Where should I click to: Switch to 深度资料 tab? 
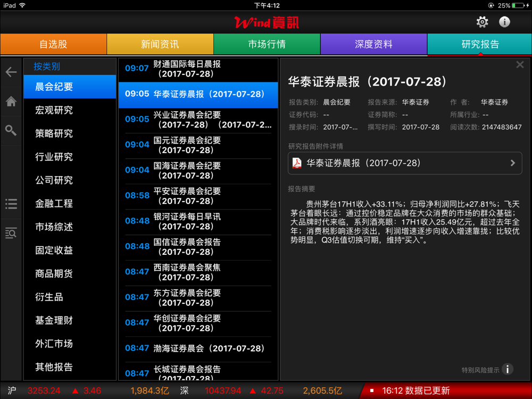pos(373,44)
